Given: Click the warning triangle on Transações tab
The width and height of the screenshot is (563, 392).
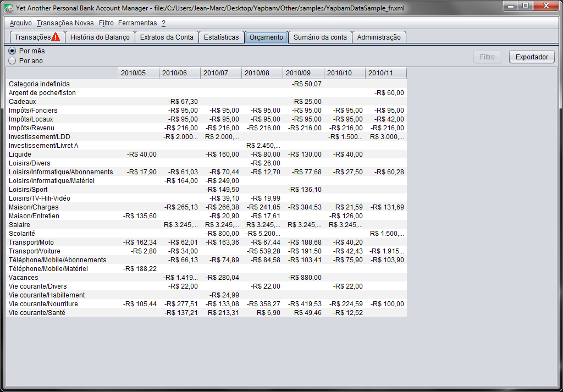Looking at the screenshot, I should click(56, 37).
